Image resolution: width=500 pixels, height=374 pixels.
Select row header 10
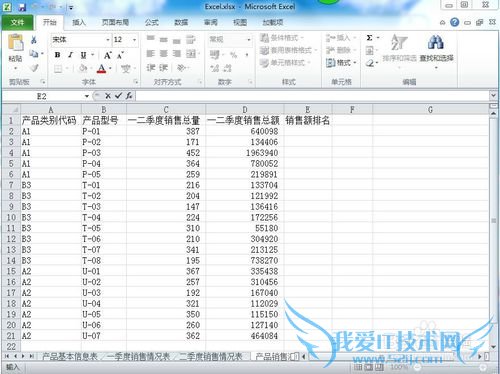tap(11, 217)
